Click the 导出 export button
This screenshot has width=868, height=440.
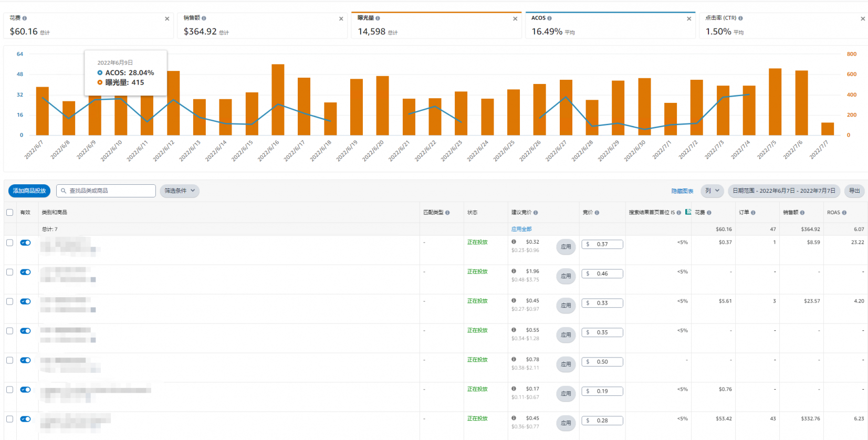(854, 191)
